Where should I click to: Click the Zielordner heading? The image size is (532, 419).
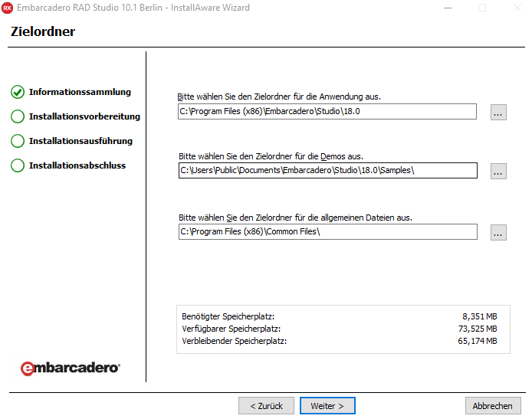pos(43,31)
